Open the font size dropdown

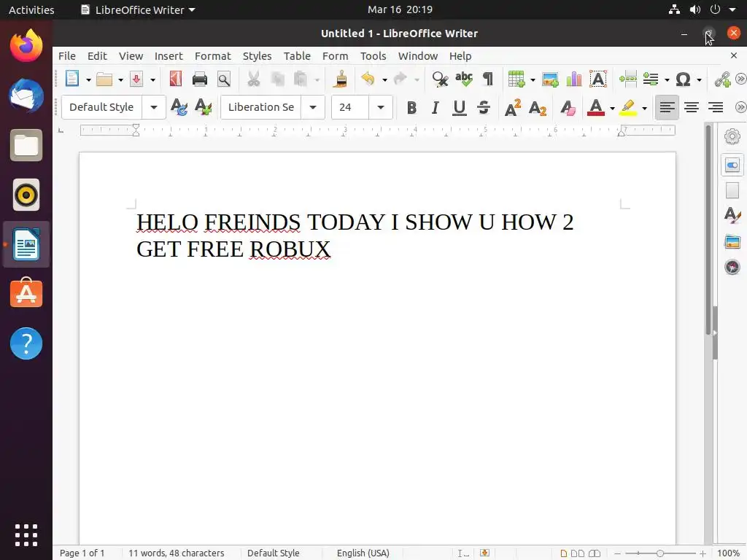click(x=381, y=107)
